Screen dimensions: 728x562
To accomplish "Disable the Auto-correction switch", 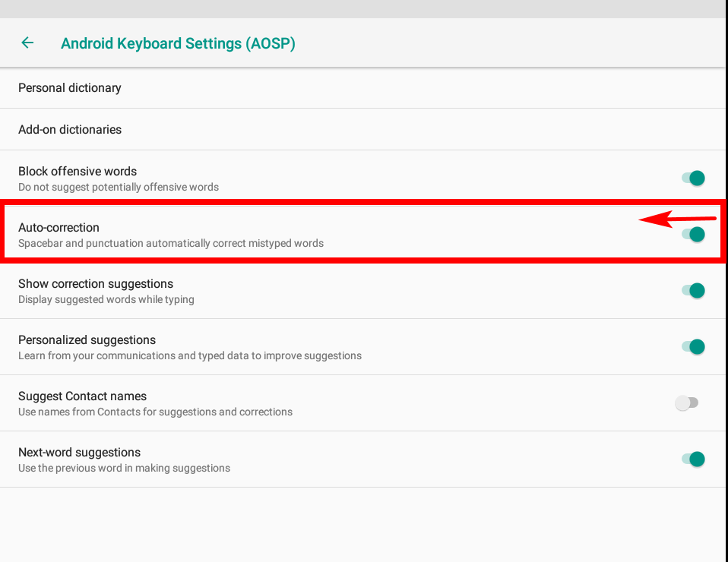I will pos(693,234).
